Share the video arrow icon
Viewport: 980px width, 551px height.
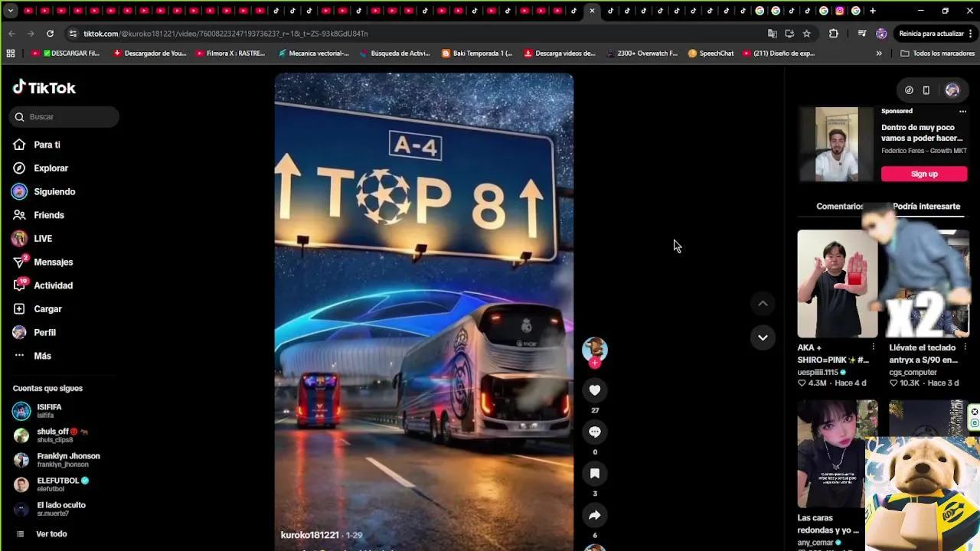tap(595, 515)
